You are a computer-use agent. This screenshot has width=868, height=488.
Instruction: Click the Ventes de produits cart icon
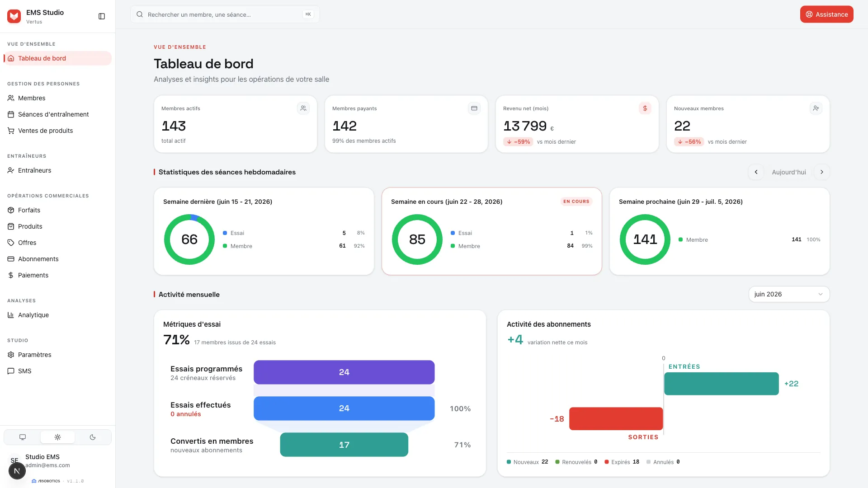pos(11,131)
